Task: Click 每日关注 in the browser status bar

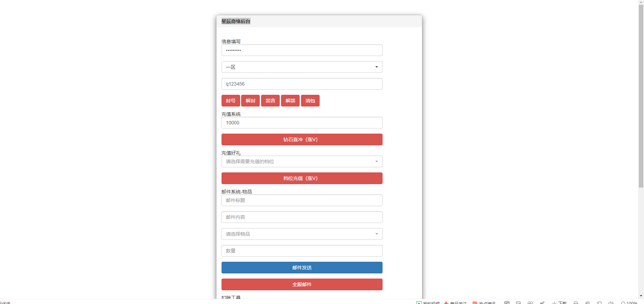Action: pos(455,303)
